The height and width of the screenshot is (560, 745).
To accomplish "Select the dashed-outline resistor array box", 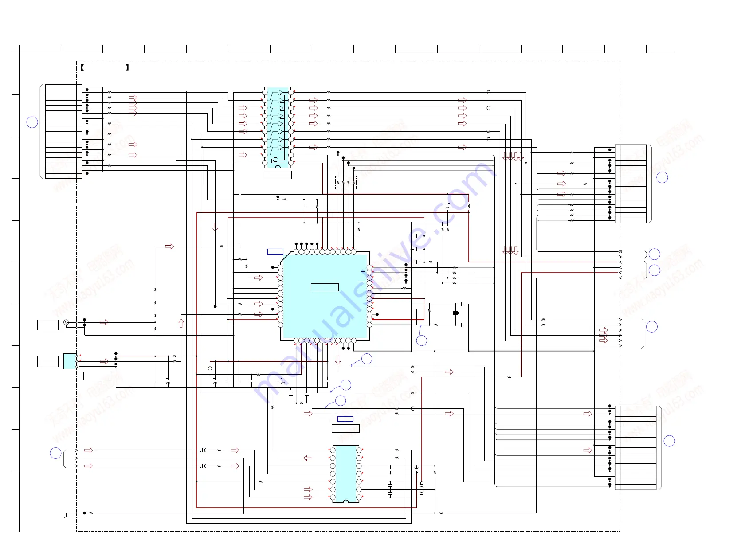I will point(346,182).
